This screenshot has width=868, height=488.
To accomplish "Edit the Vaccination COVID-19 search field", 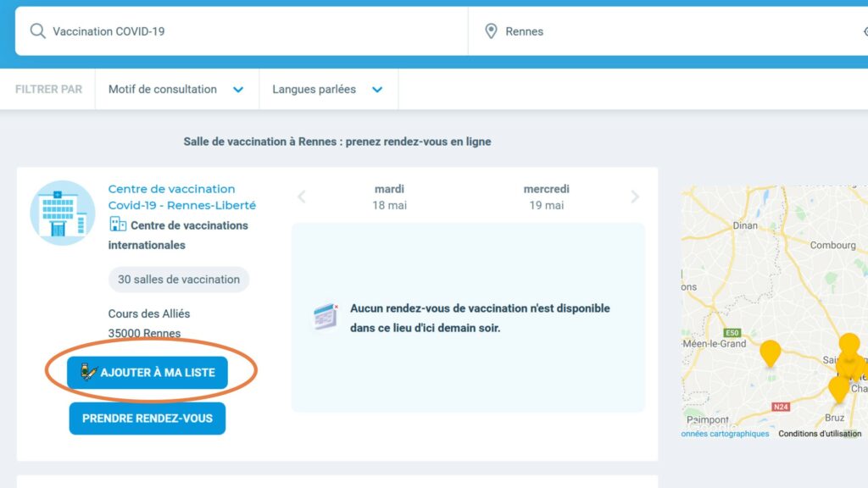I will [242, 31].
